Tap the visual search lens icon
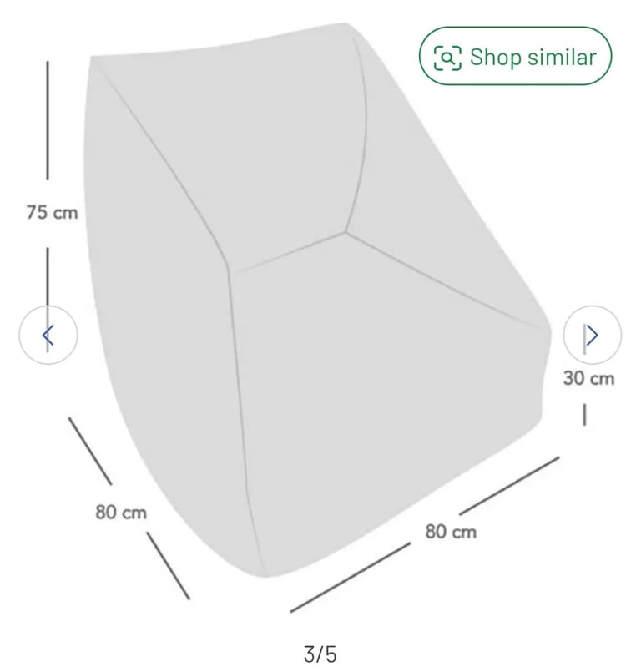Viewport: 641px width, 672px height. [447, 57]
